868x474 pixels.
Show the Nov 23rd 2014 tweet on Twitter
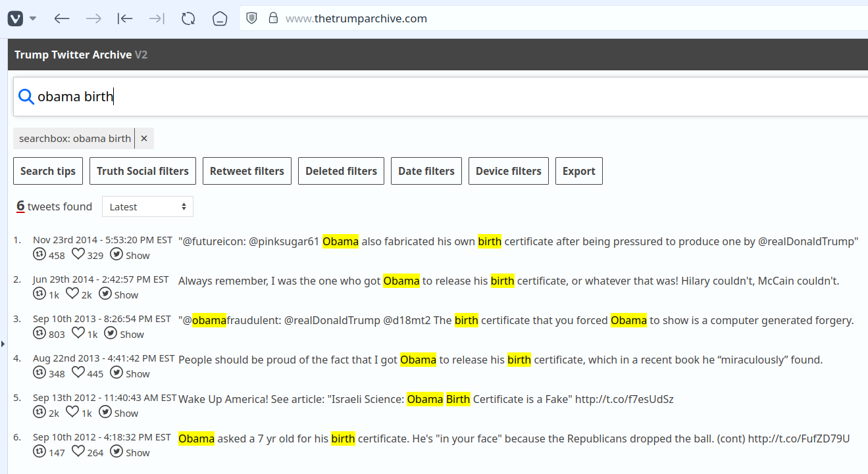[130, 255]
